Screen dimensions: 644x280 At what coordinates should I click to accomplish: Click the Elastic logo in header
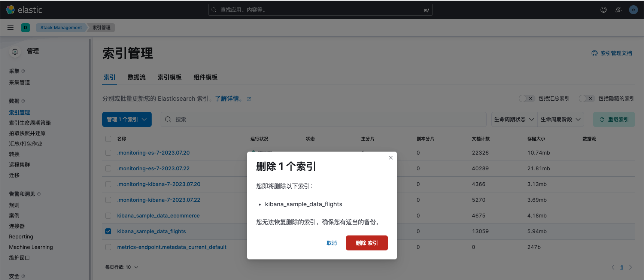point(24,10)
